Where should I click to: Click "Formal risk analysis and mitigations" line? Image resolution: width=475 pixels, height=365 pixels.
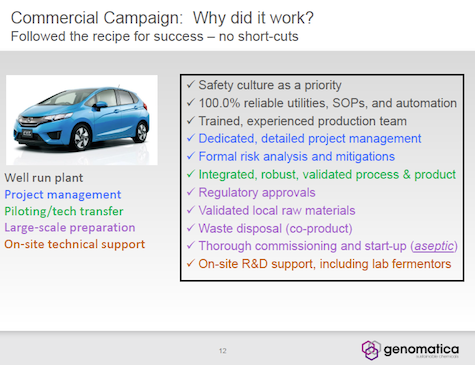[x=297, y=156]
